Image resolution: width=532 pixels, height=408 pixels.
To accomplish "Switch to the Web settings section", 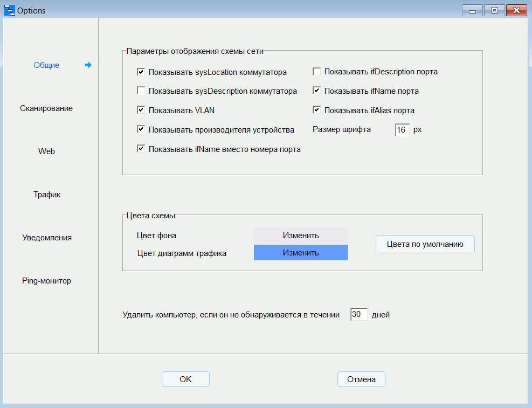I will pyautogui.click(x=46, y=151).
